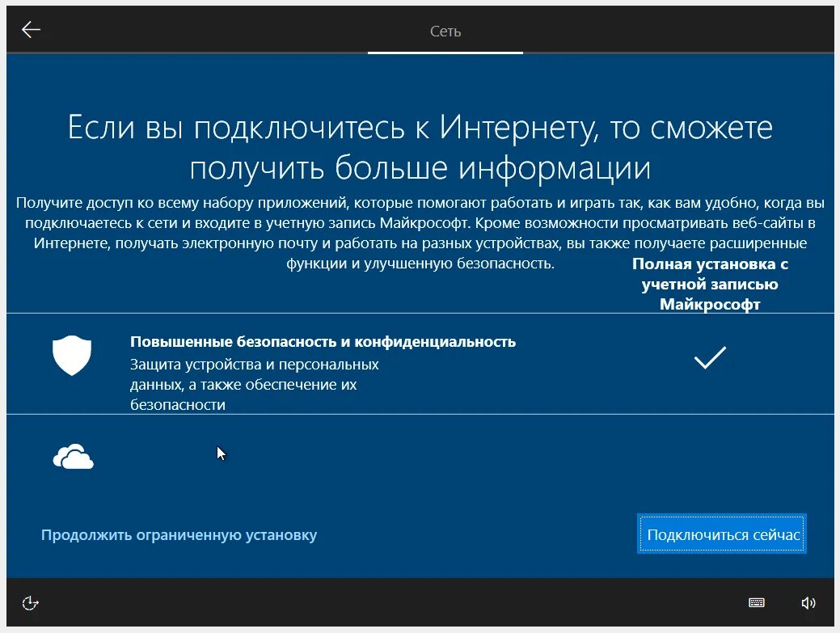This screenshot has width=840, height=633.
Task: Click Полная установка с учетной записью header
Action: point(710,284)
